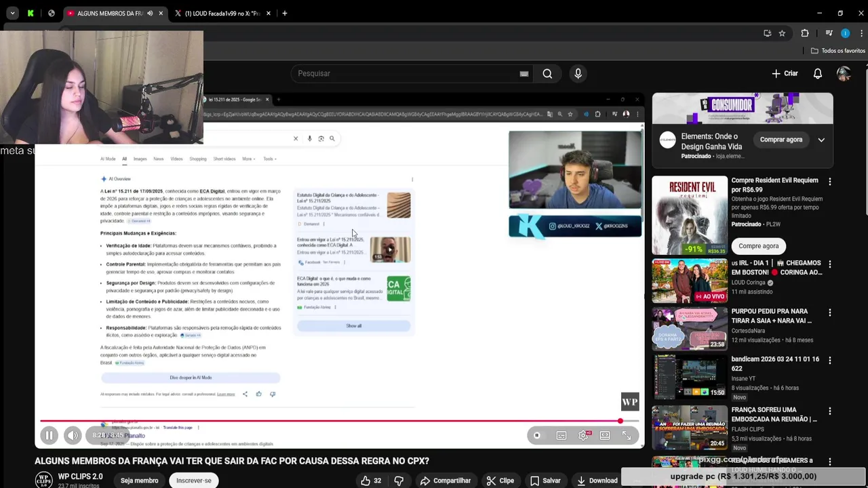Click the Criar create button

pos(785,73)
